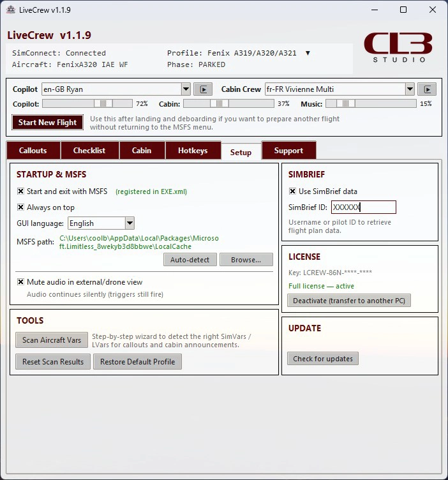
Task: Disable Mute audio in external/drone view
Action: coord(20,281)
